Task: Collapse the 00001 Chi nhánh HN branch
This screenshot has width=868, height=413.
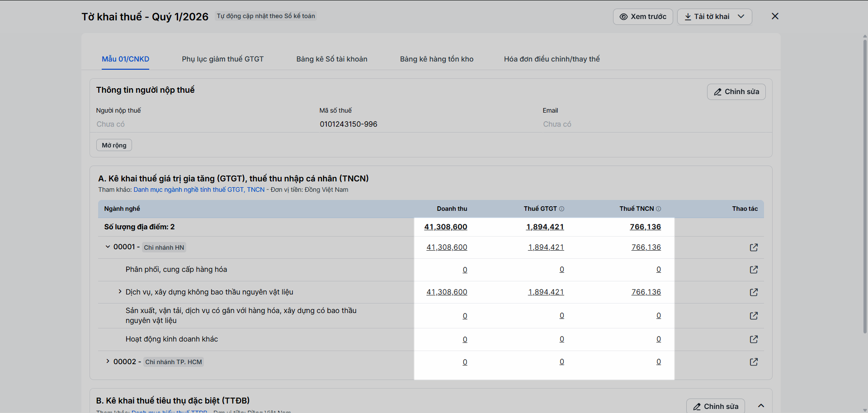Action: point(108,247)
